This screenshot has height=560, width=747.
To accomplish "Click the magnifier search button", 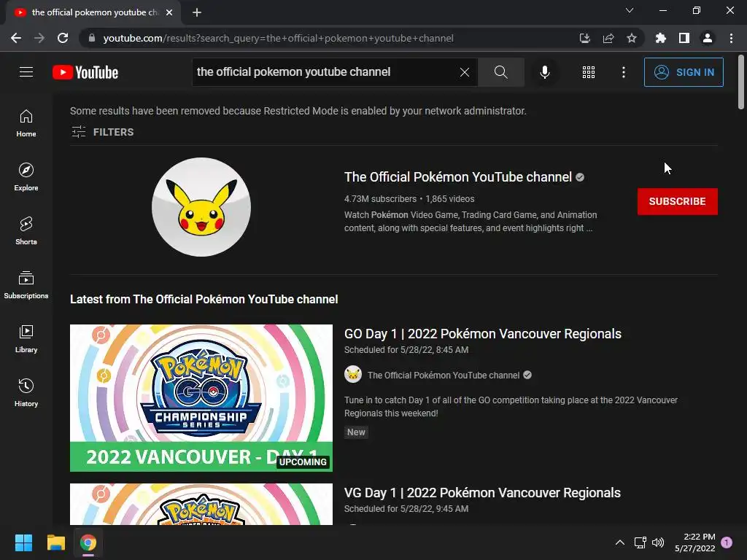I will click(x=500, y=72).
